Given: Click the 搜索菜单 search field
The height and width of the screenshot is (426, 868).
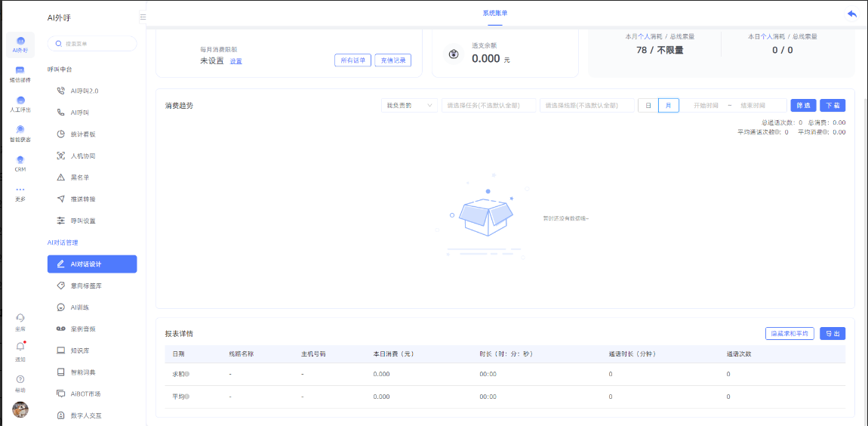Looking at the screenshot, I should pyautogui.click(x=92, y=44).
